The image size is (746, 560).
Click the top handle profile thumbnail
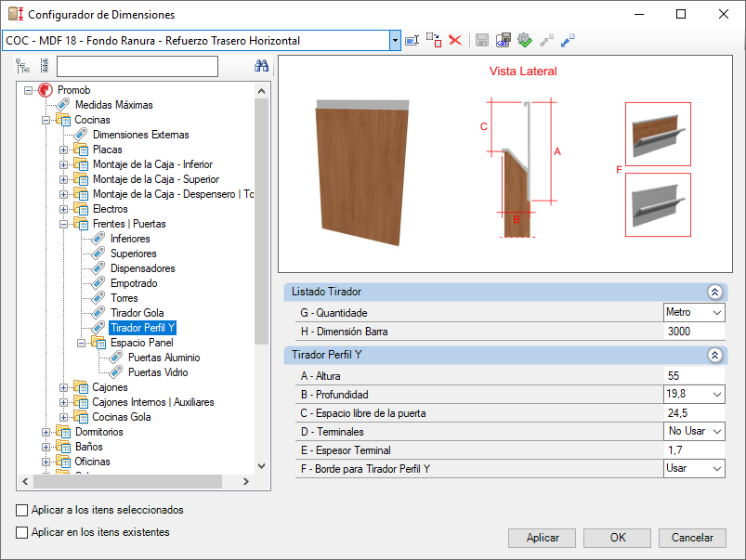[658, 135]
